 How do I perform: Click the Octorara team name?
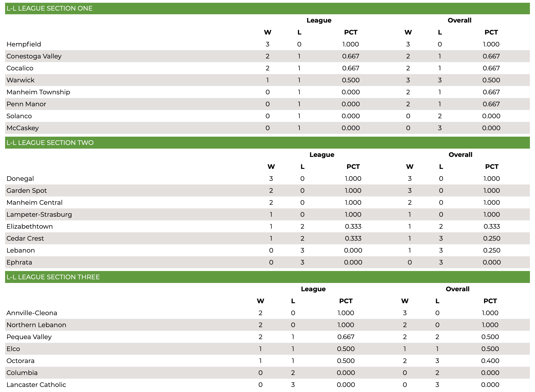(x=20, y=361)
